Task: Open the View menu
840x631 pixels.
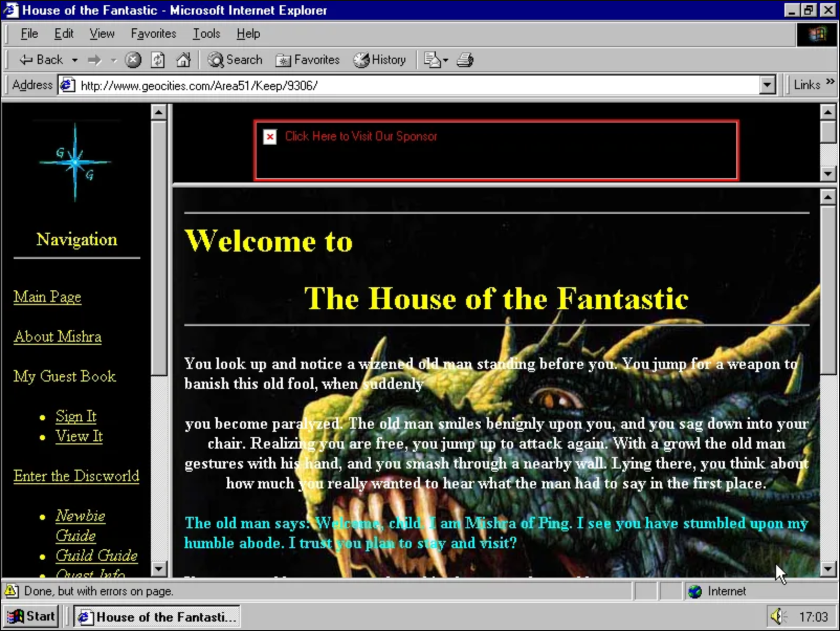Action: pos(102,34)
